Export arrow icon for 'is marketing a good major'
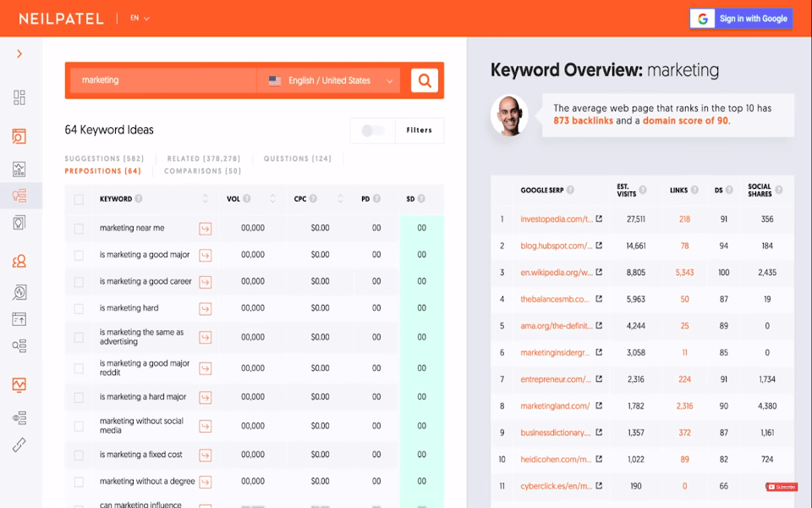Viewport: 812px width, 508px height. pyautogui.click(x=205, y=256)
